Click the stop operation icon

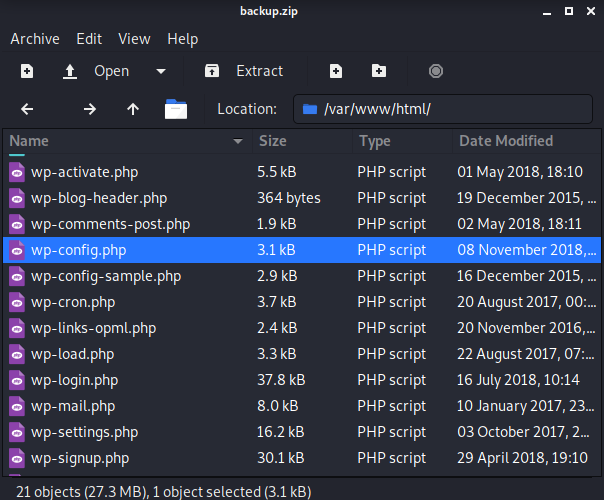click(436, 71)
